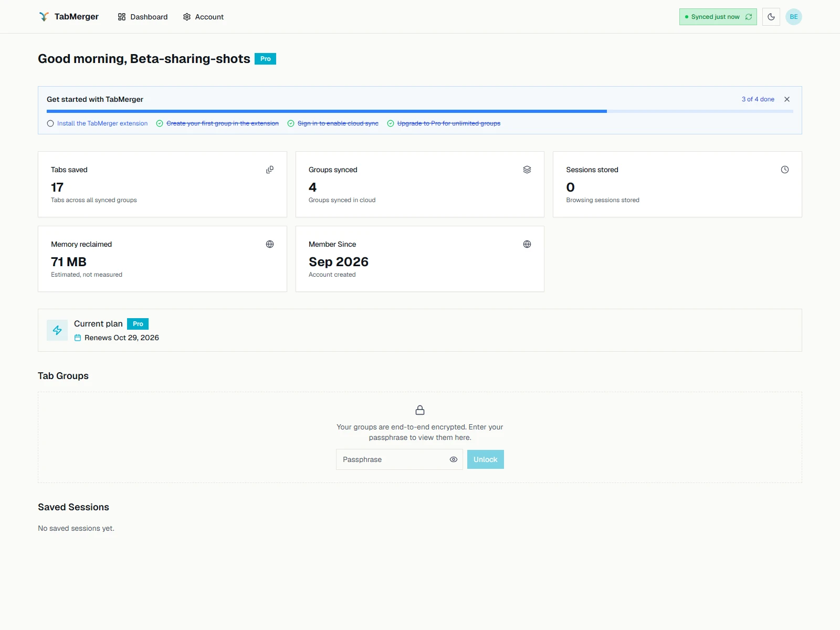Click the TabMerger logo icon
The image size is (840, 630).
coord(44,17)
